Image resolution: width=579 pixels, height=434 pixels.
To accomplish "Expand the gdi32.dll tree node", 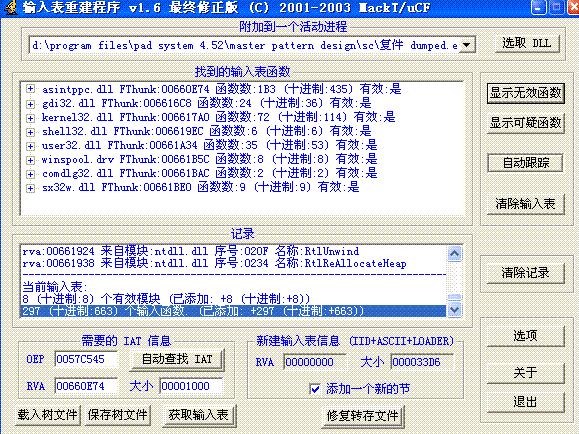I will (31, 103).
